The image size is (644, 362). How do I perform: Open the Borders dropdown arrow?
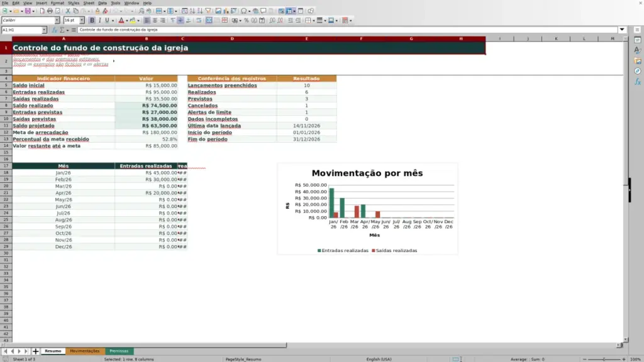313,21
